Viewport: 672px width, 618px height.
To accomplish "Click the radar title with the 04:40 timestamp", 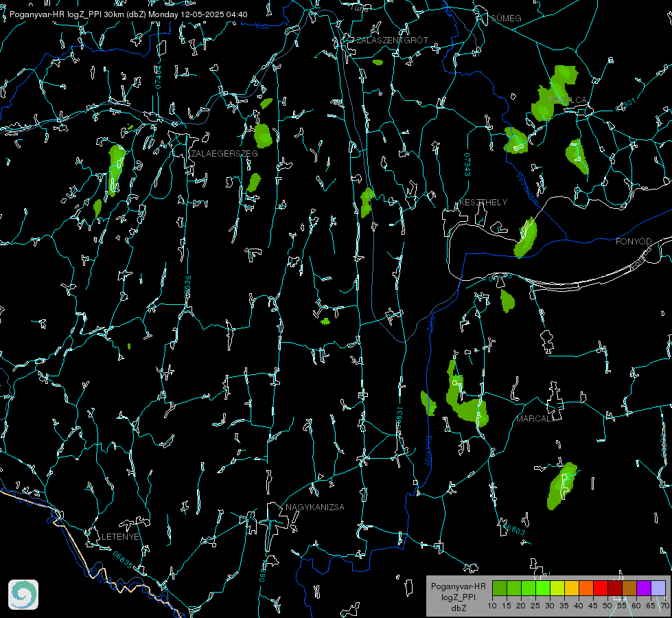I will click(x=128, y=14).
